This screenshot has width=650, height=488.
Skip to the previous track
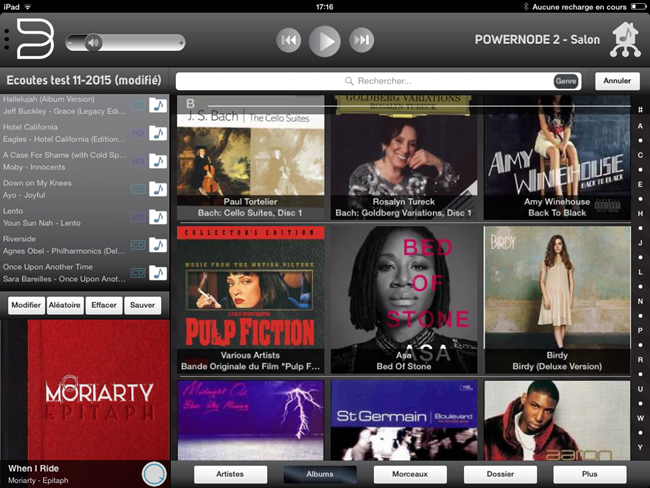[x=289, y=40]
